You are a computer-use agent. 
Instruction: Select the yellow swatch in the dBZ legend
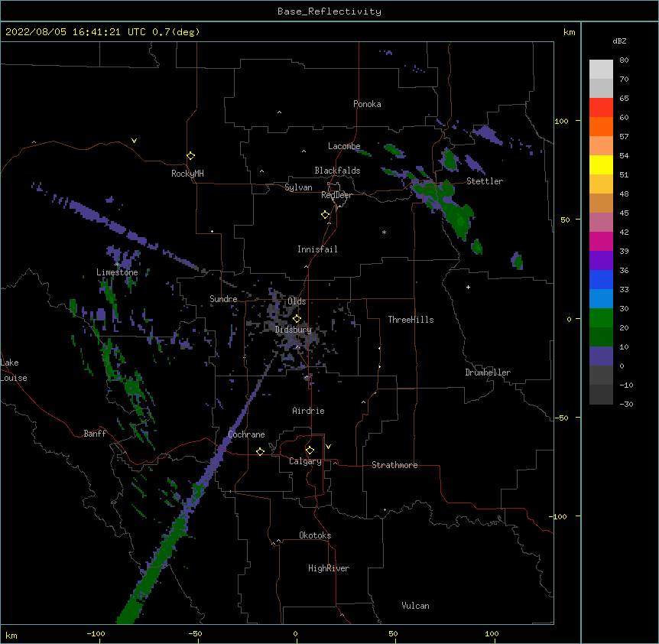point(601,164)
